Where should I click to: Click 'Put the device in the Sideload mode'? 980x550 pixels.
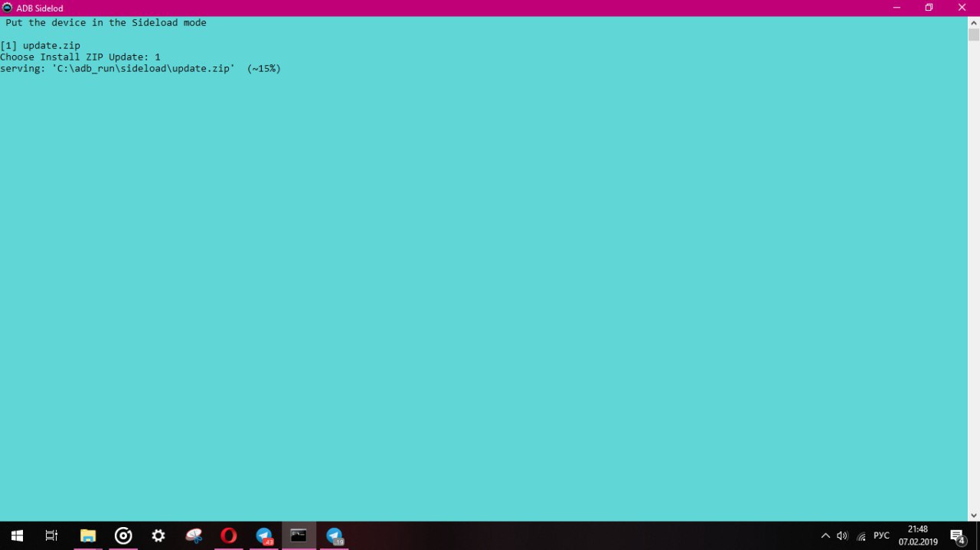coord(106,23)
